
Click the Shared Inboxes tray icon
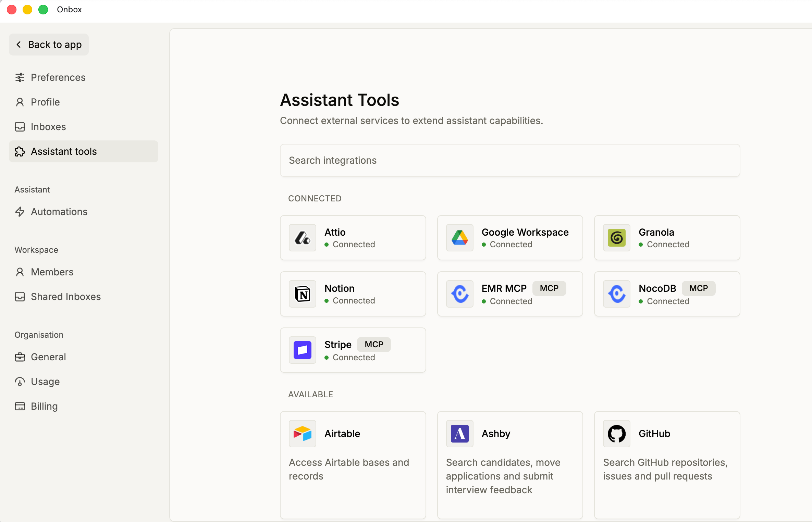(x=20, y=297)
